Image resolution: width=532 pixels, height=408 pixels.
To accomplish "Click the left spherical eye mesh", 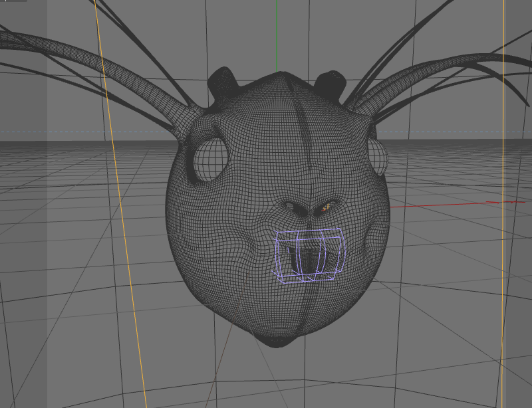I will point(209,159).
